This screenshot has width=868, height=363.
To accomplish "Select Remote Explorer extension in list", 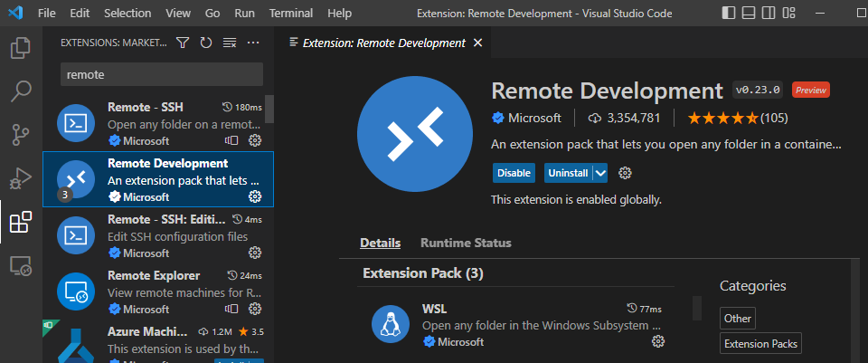I will (157, 291).
